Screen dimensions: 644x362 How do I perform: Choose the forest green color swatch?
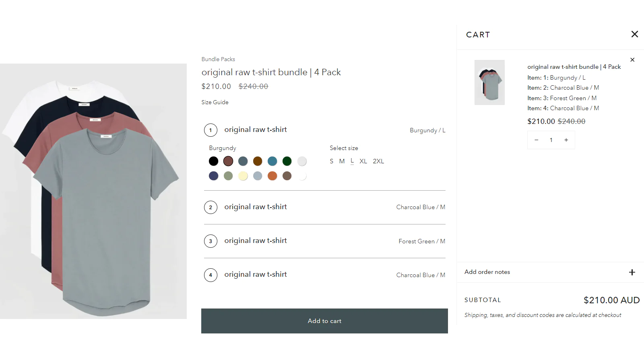coord(287,161)
